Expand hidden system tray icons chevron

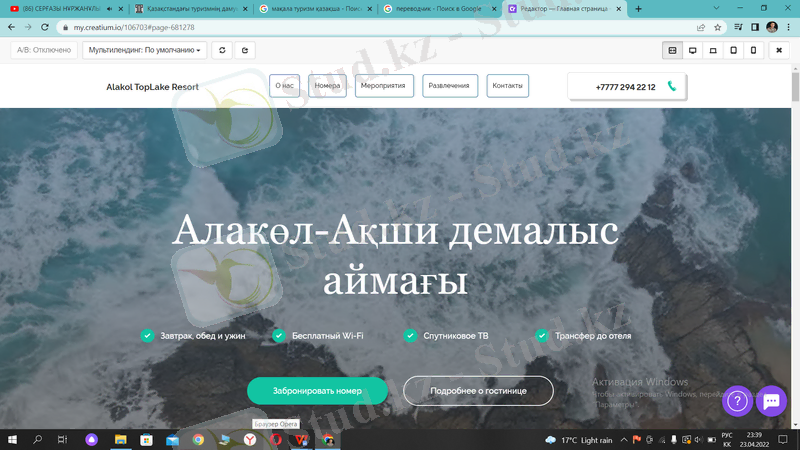coord(624,439)
